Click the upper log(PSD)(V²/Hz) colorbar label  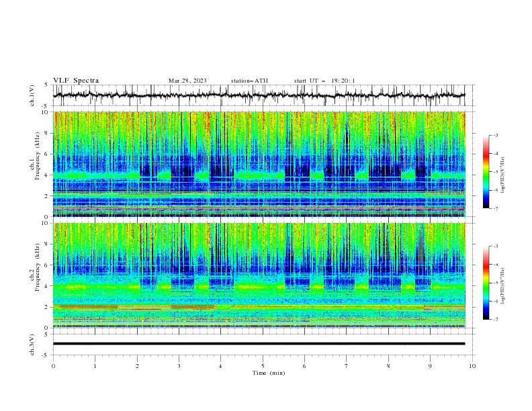tap(502, 175)
